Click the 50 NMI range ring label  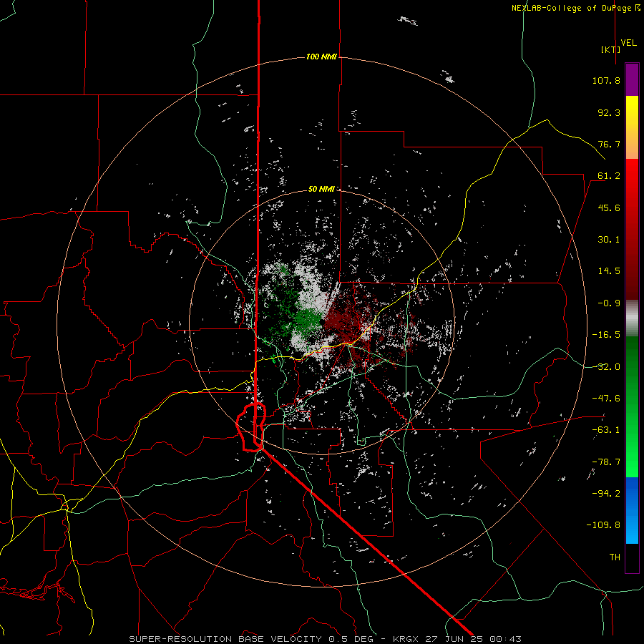click(321, 189)
